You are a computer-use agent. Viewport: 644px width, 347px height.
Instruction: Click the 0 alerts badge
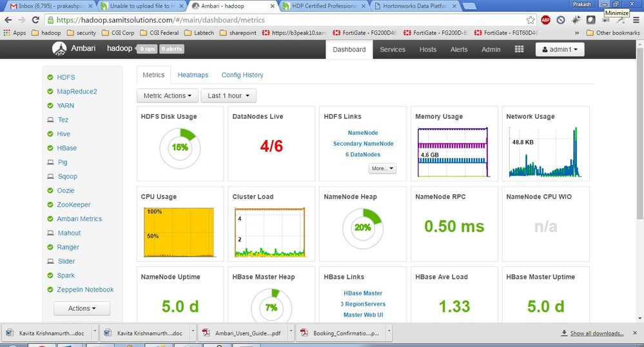pyautogui.click(x=171, y=49)
